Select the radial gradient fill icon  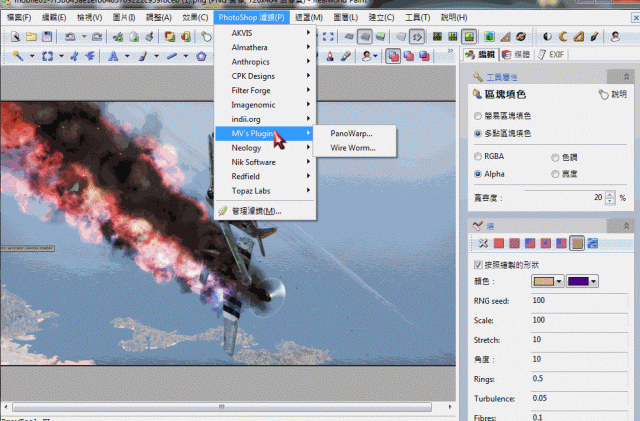(546, 243)
